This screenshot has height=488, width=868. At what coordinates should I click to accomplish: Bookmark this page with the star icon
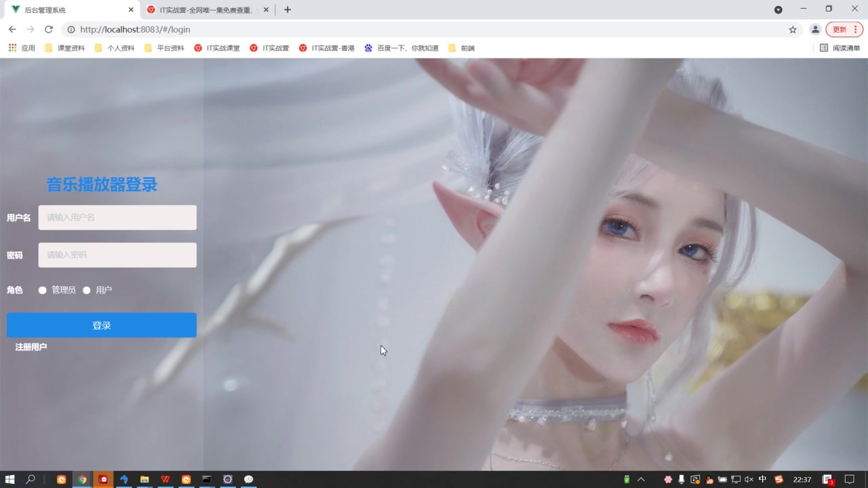click(x=793, y=29)
